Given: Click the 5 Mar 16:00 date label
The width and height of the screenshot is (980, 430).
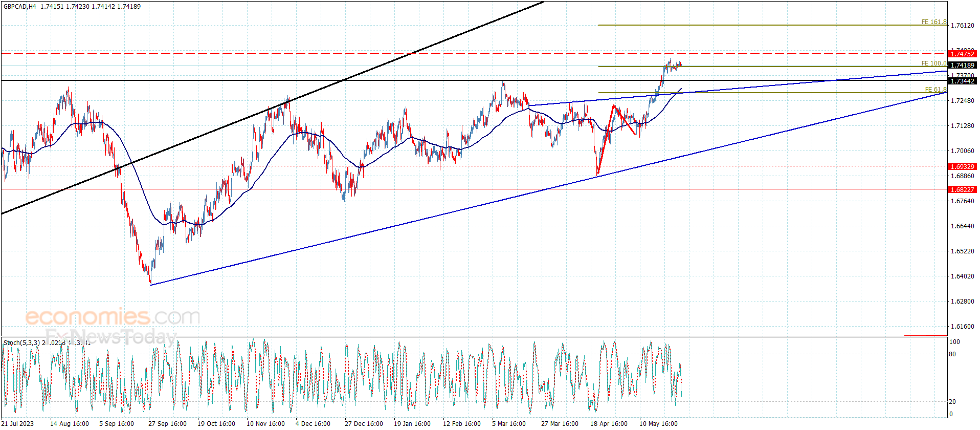Looking at the screenshot, I should click(x=509, y=423).
